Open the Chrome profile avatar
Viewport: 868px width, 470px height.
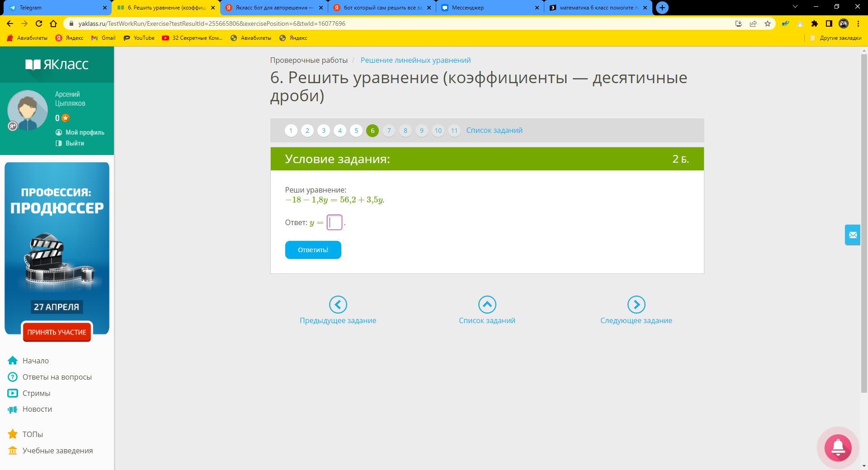(x=844, y=23)
